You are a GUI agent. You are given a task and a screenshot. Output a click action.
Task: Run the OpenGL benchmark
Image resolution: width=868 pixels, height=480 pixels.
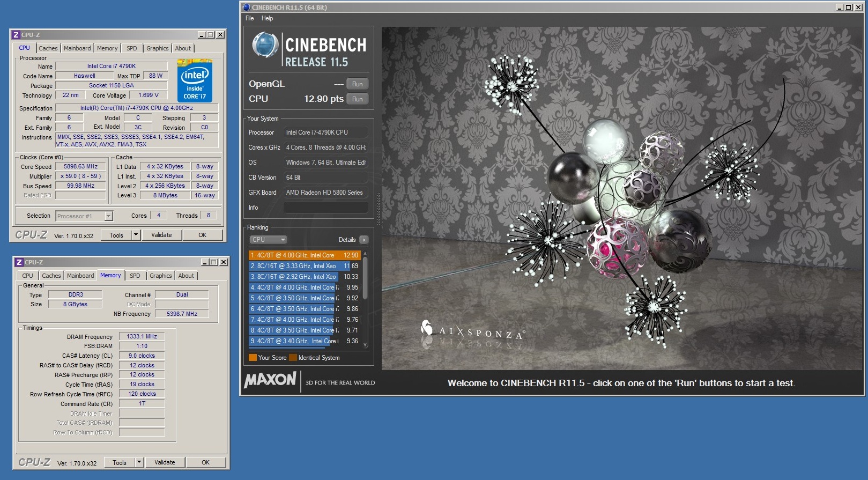pyautogui.click(x=358, y=84)
